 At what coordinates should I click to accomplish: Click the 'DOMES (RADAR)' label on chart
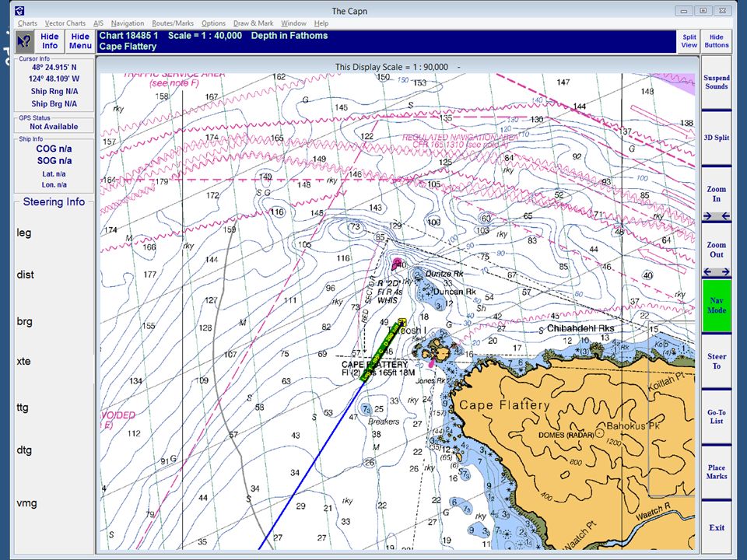[x=566, y=436]
